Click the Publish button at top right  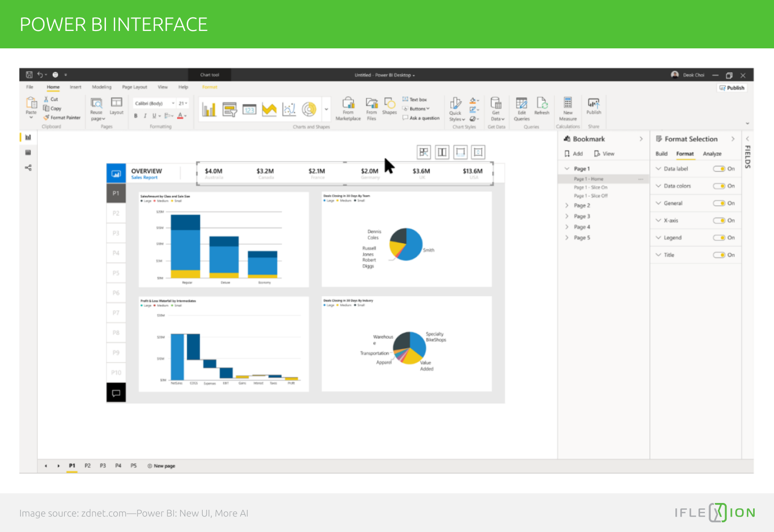pyautogui.click(x=732, y=88)
